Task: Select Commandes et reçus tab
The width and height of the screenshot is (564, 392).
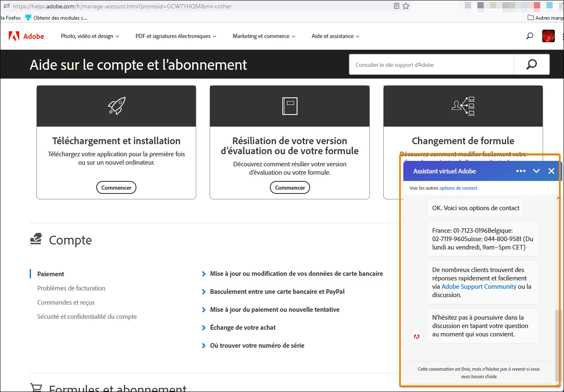Action: tap(66, 303)
